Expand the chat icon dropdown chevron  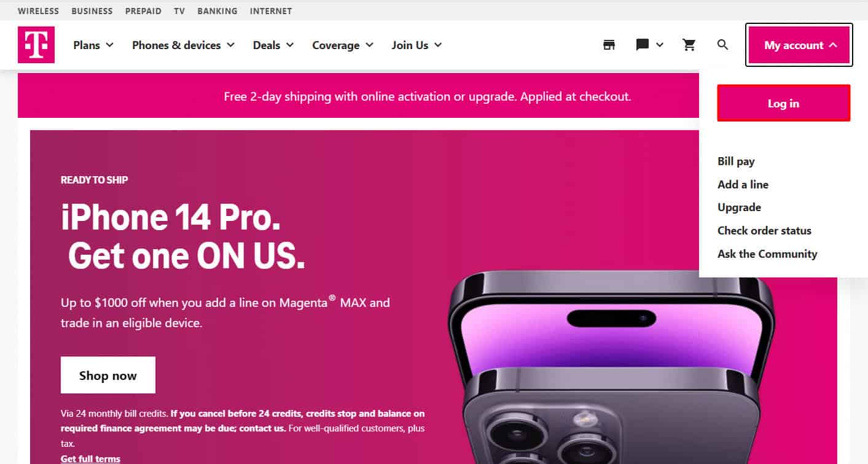660,45
